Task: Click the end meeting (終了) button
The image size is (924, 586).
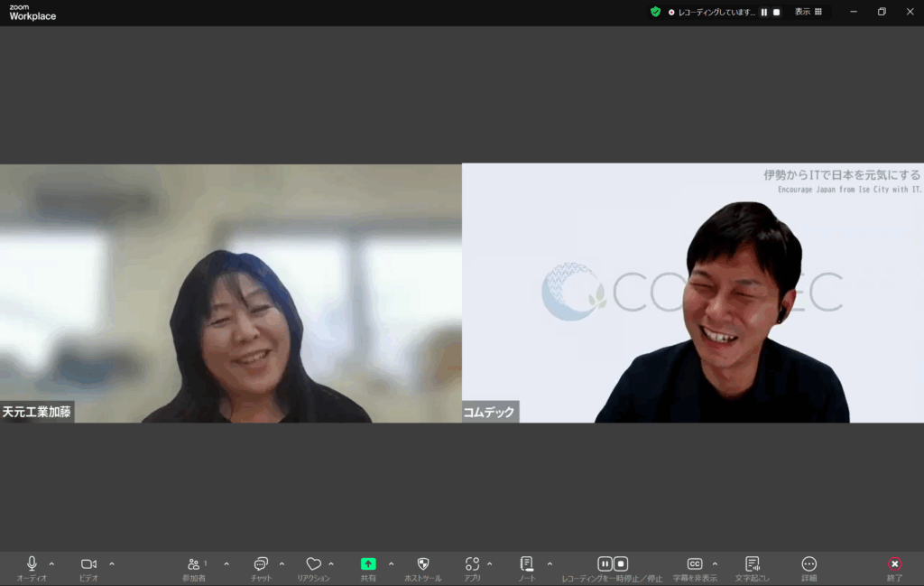Action: tap(894, 563)
